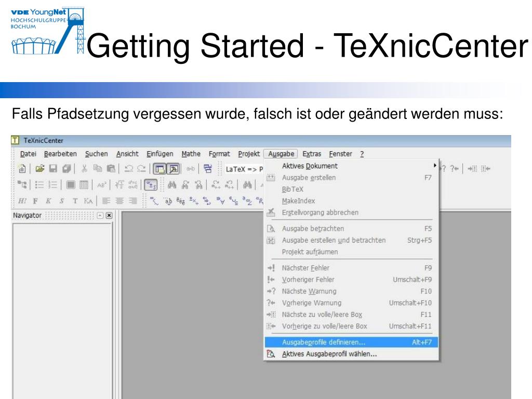Click the Save All stacked disks icon
This screenshot has width=532, height=399.
[66, 168]
